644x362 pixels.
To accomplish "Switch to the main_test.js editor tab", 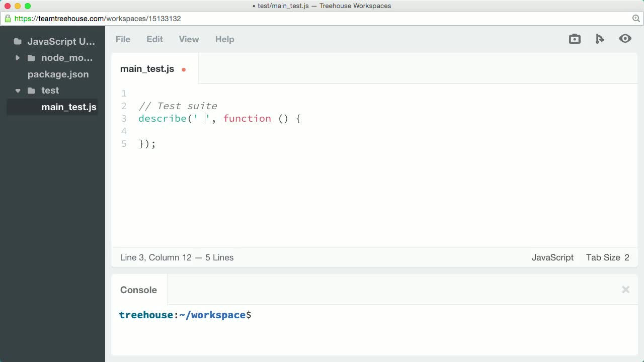I will tap(147, 68).
